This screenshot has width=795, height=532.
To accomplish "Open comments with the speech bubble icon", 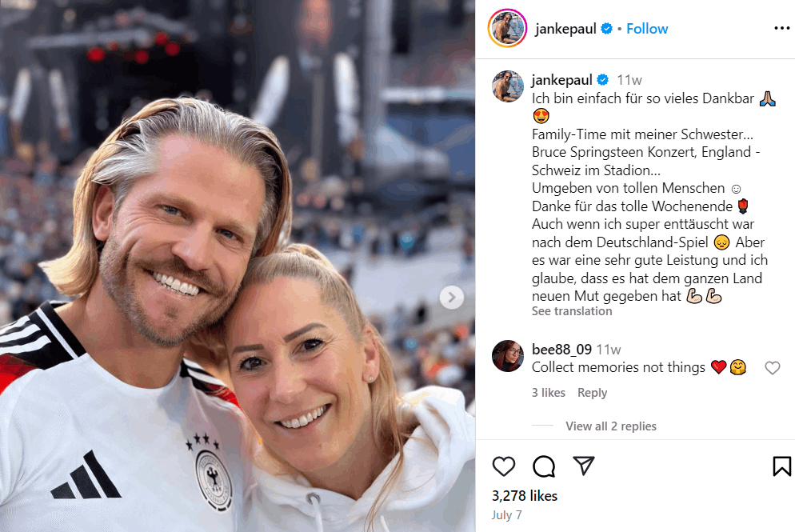I will 544,466.
